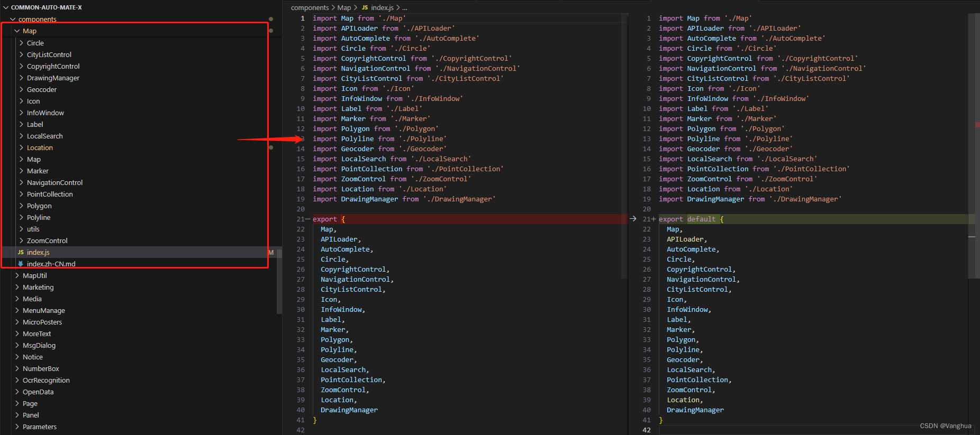Click 'APILoader,' on right pane line 23
This screenshot has width=980, height=435.
(x=687, y=239)
